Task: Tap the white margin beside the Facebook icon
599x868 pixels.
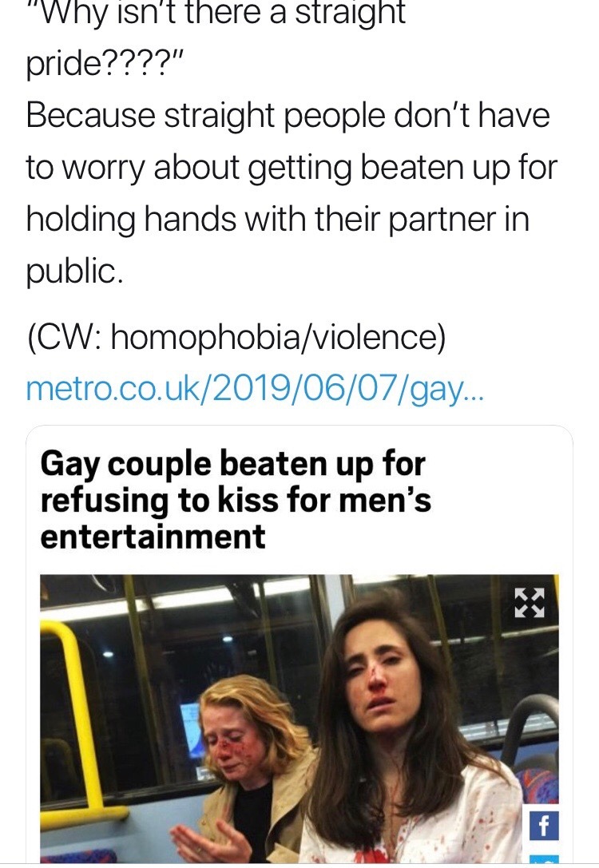Action: pos(565,826)
